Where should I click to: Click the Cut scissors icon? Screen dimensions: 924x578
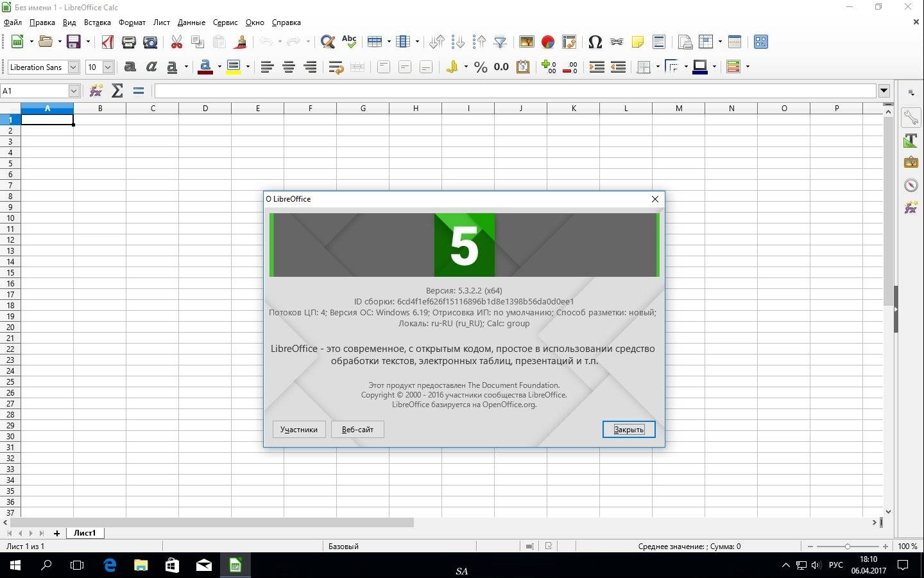coord(177,42)
